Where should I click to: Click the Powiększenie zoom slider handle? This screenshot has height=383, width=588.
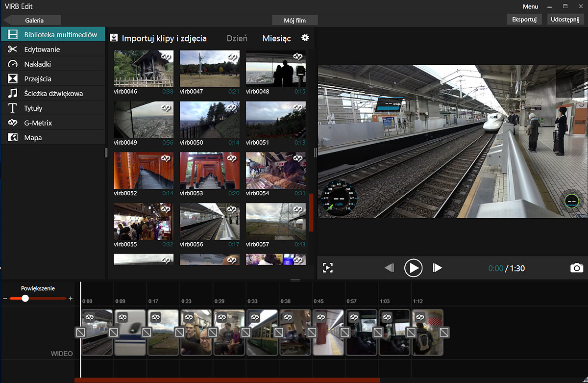pyautogui.click(x=25, y=298)
